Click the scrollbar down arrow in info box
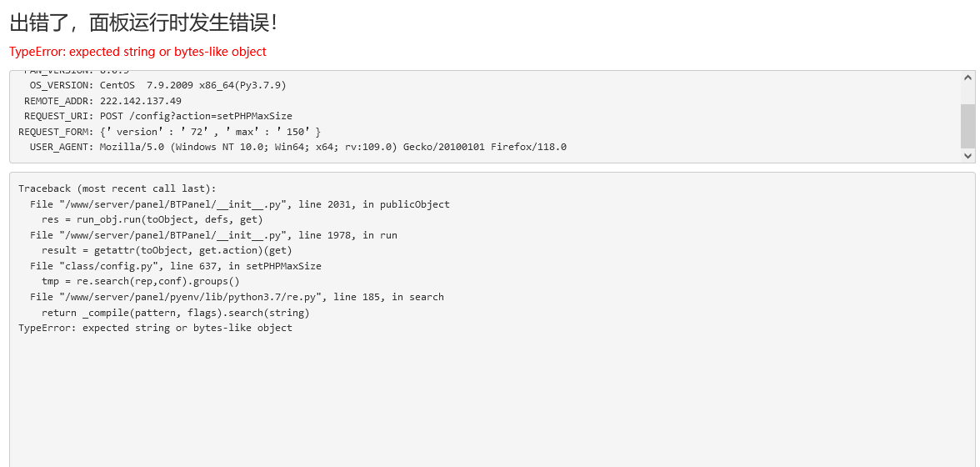This screenshot has width=980, height=467. coord(968,156)
